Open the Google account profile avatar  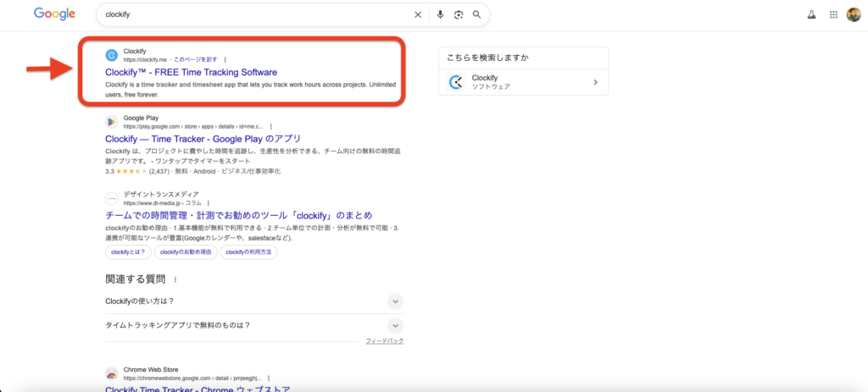[x=853, y=15]
